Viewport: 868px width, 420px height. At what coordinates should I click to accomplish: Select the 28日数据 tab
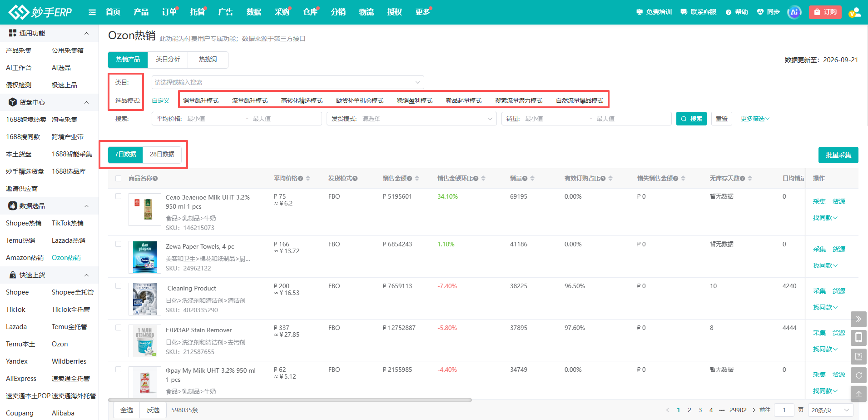tap(162, 155)
